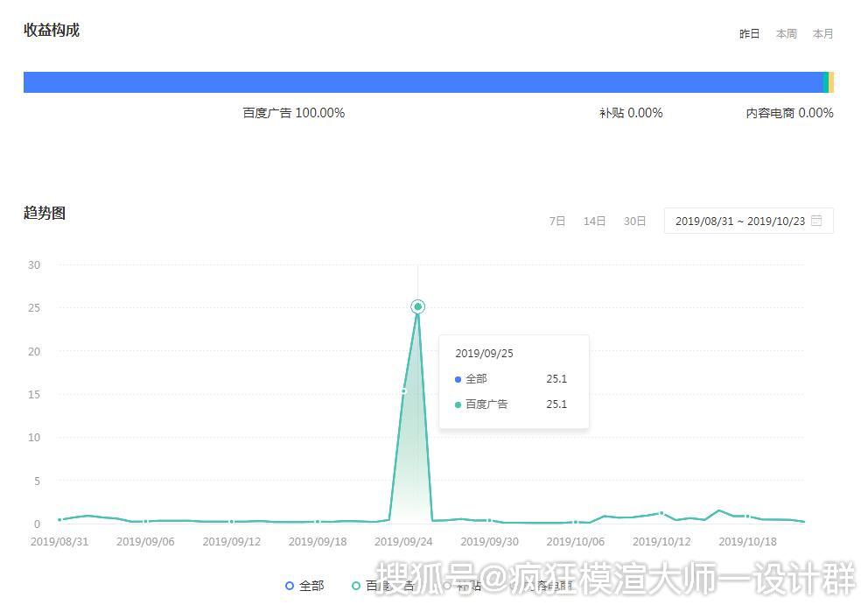This screenshot has width=868, height=605.
Task: Click the 百度广告 100.00% label
Action: tap(295, 113)
